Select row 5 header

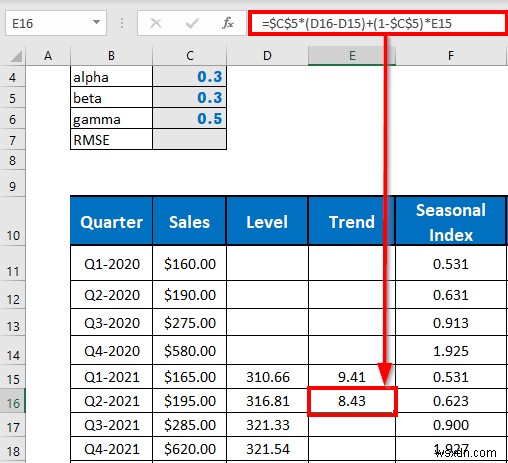coord(12,98)
